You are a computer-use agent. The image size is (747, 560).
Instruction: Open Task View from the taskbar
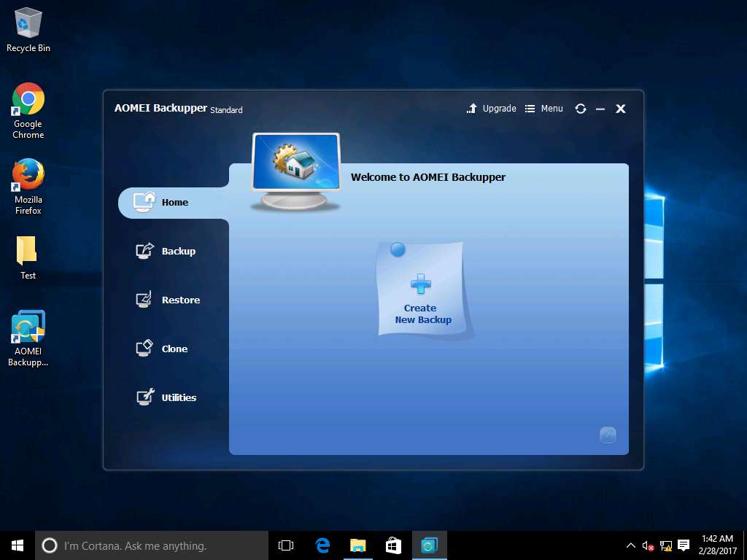point(286,545)
